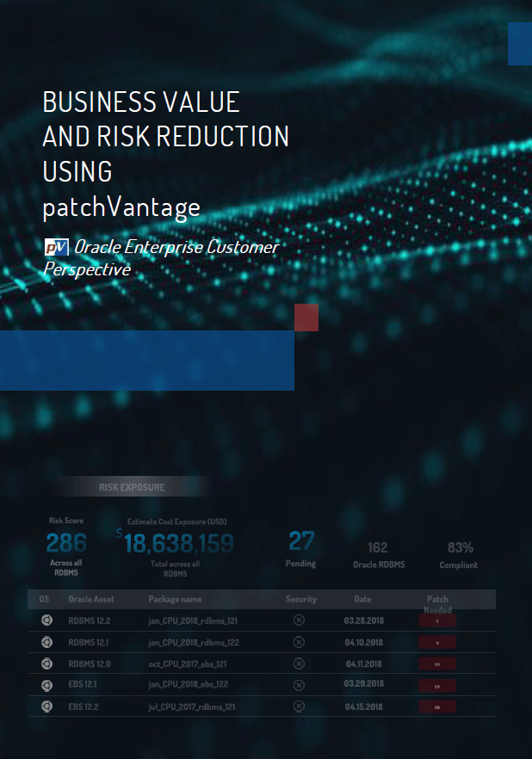Click the cost exposure value 18,638,159

pyautogui.click(x=178, y=543)
